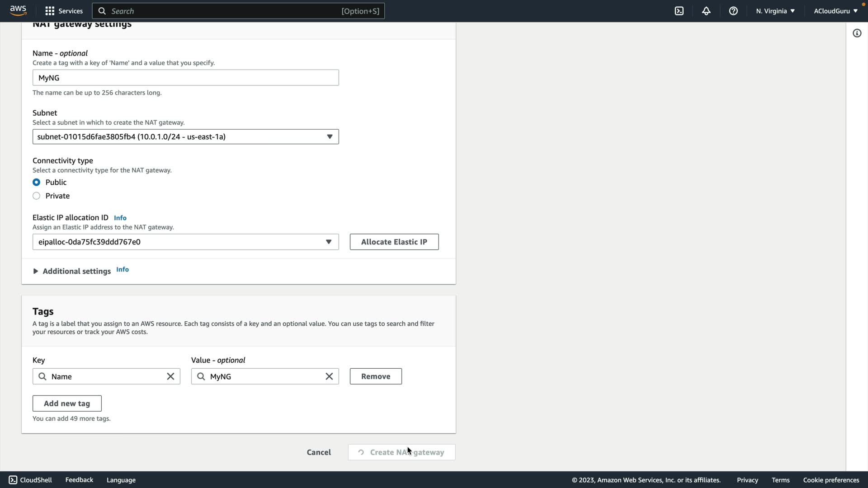Open the notifications bell

[706, 11]
